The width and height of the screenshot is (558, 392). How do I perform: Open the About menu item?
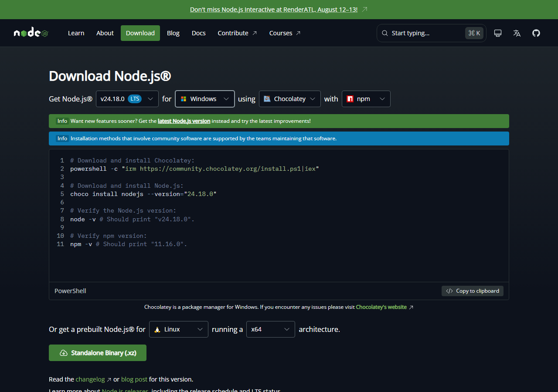[105, 33]
